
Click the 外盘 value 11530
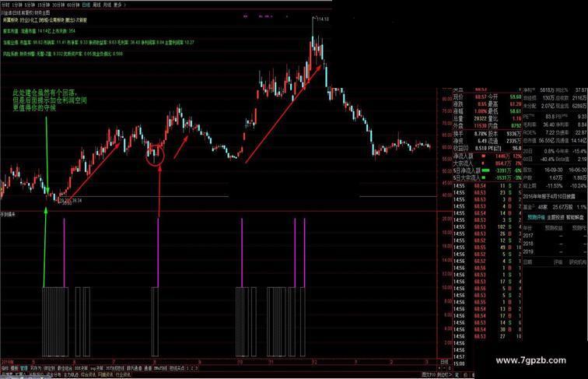pos(481,126)
